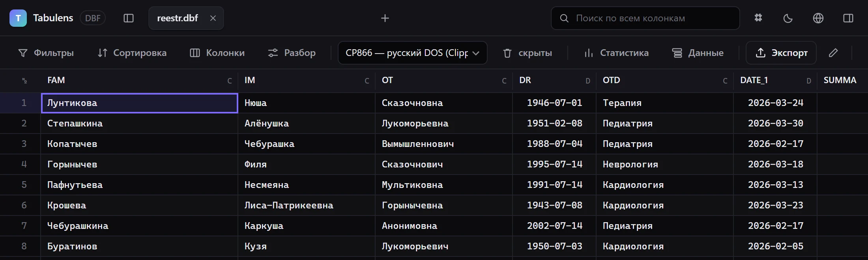Select date cell 2026-02-05
Image resolution: width=868 pixels, height=260 pixels.
click(x=775, y=246)
